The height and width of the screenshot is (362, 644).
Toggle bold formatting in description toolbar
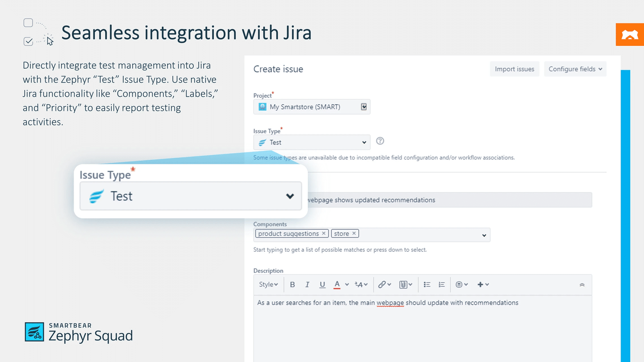(293, 285)
